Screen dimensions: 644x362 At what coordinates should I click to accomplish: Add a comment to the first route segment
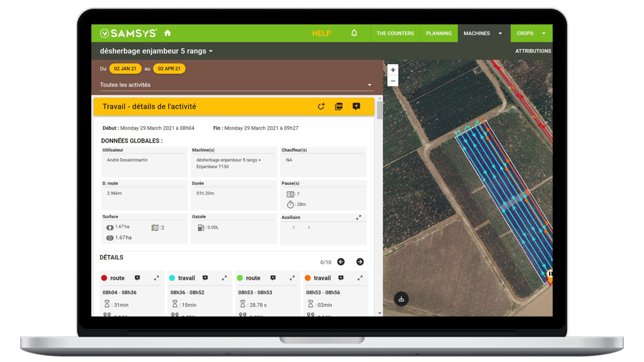(x=137, y=278)
